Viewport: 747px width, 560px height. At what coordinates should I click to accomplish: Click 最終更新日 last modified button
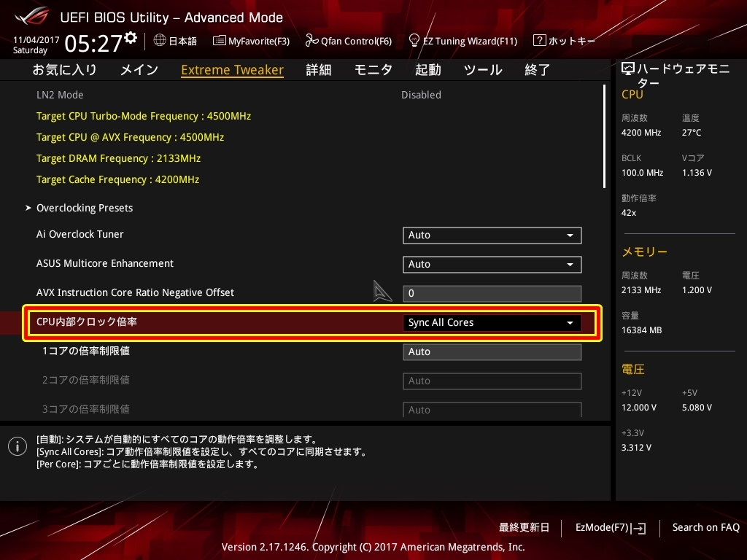524,528
